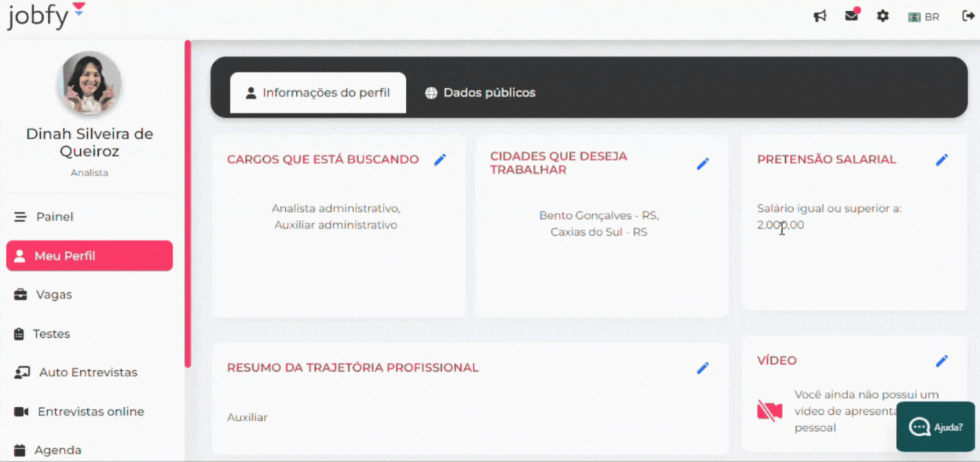Screen dimensions: 980x462
Task: Edit the 'Pretensão salarial' with pencil icon
Action: point(942,159)
